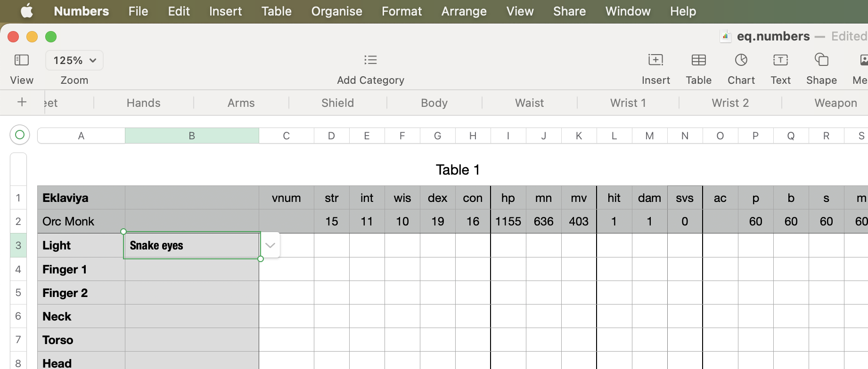Click the Text box toolbar icon

pos(780,60)
